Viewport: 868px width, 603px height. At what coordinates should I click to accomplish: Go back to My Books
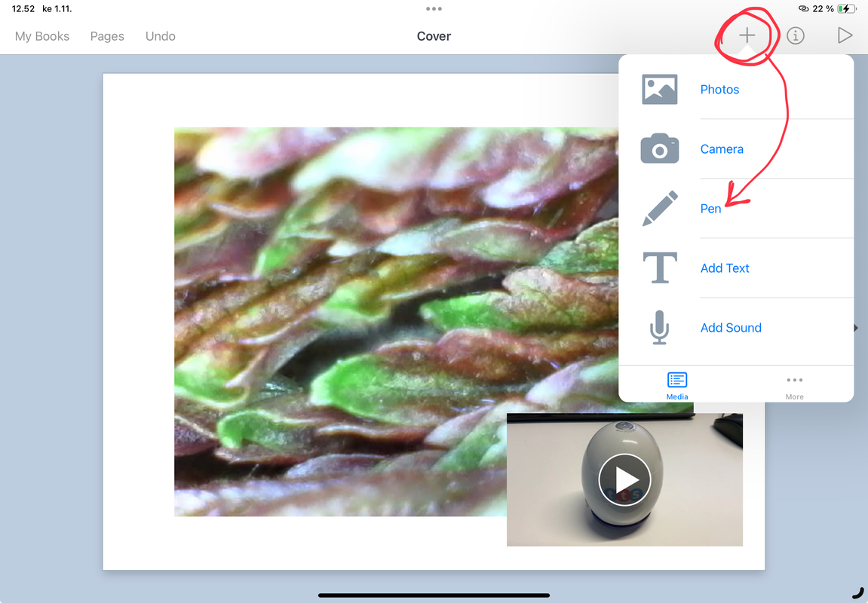(x=42, y=36)
